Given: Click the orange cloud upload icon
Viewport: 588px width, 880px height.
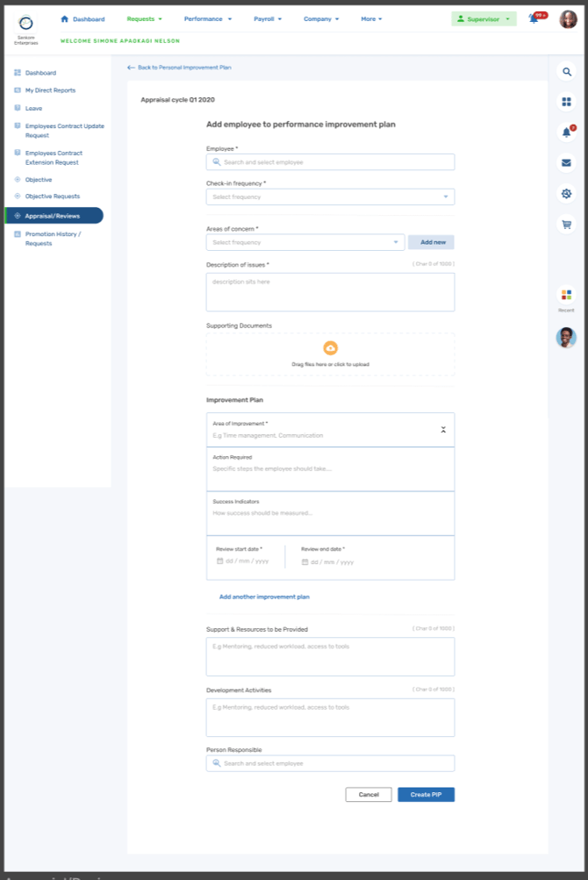Looking at the screenshot, I should click(330, 348).
